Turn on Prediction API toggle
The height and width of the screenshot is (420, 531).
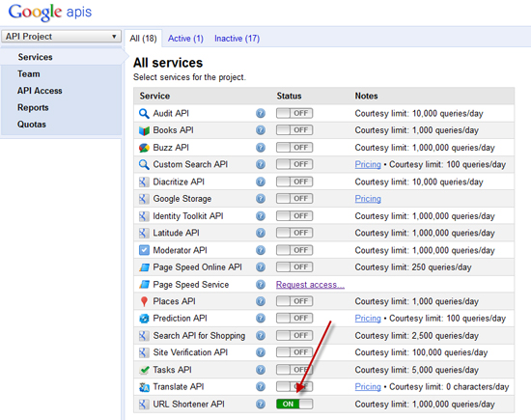[x=294, y=318]
